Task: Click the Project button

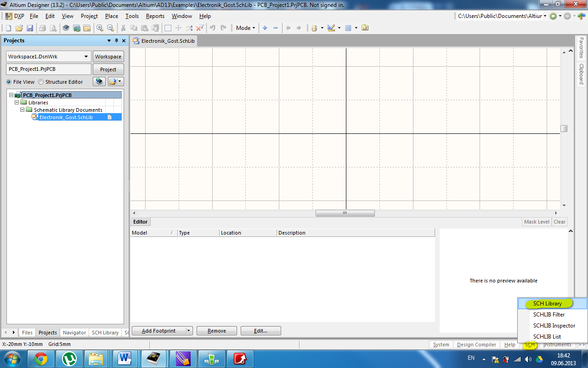Action: (108, 69)
